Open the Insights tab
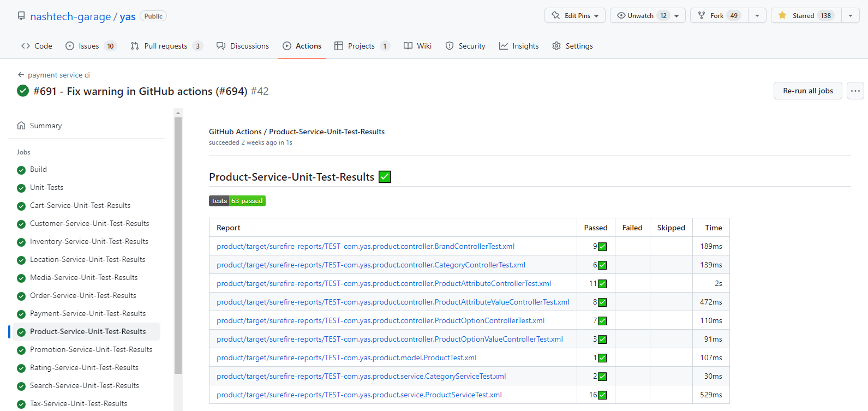 (x=519, y=46)
